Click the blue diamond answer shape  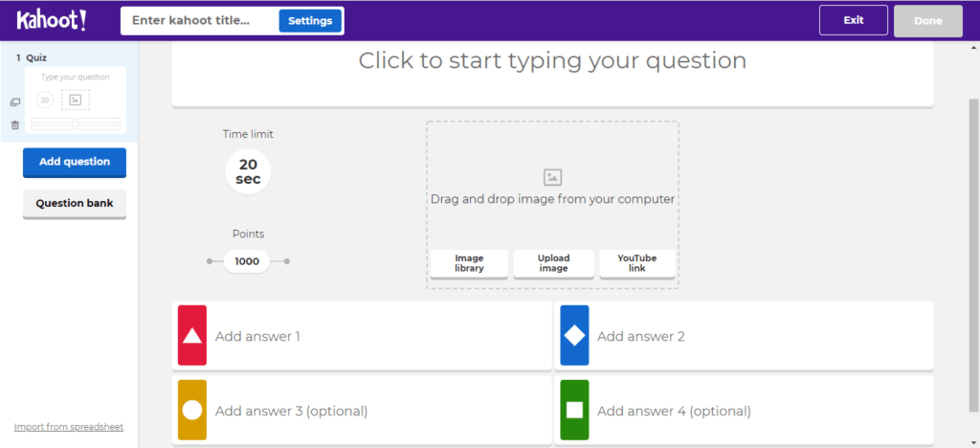pyautogui.click(x=574, y=336)
